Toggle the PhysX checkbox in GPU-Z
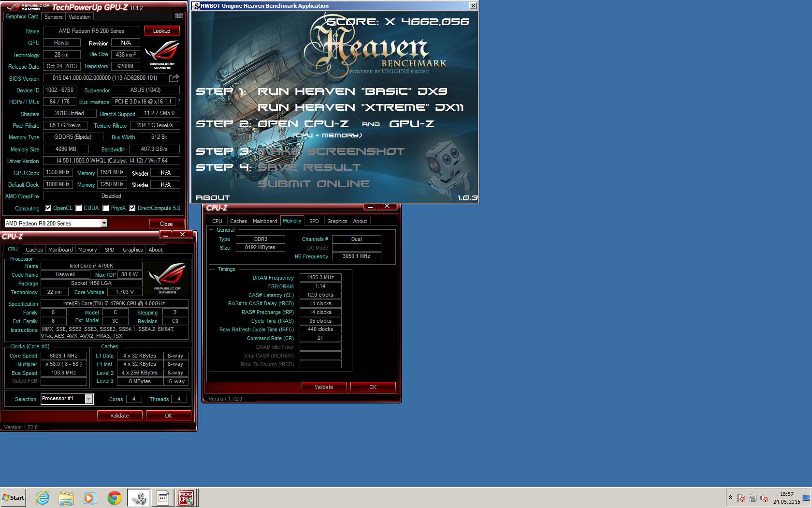Screen dimensions: 812x508 click(x=106, y=208)
